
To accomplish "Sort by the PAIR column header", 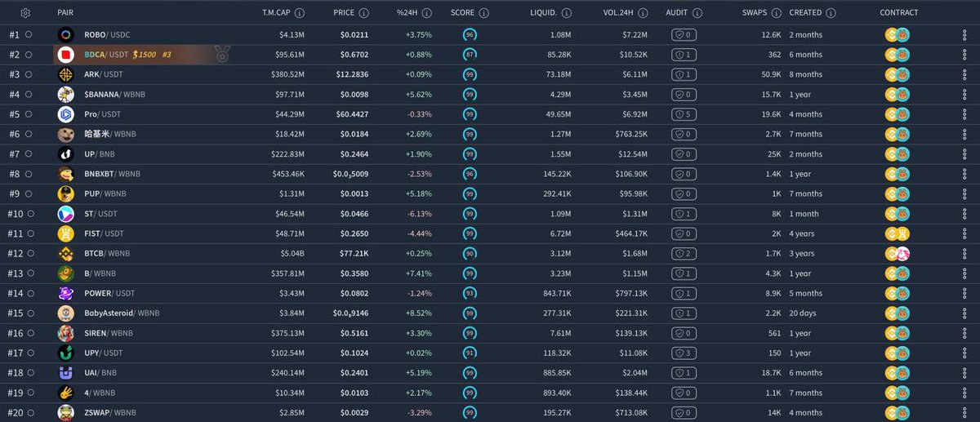I will coord(65,13).
